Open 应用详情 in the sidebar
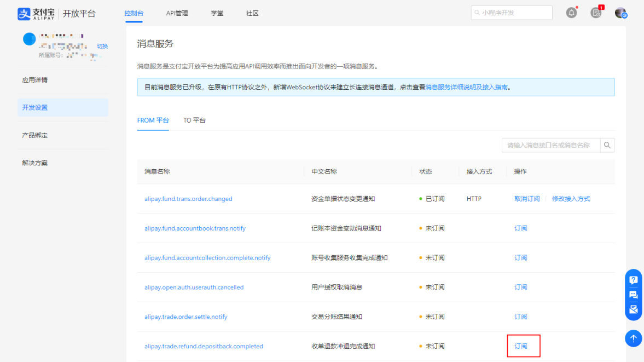The image size is (644, 362). pyautogui.click(x=63, y=80)
